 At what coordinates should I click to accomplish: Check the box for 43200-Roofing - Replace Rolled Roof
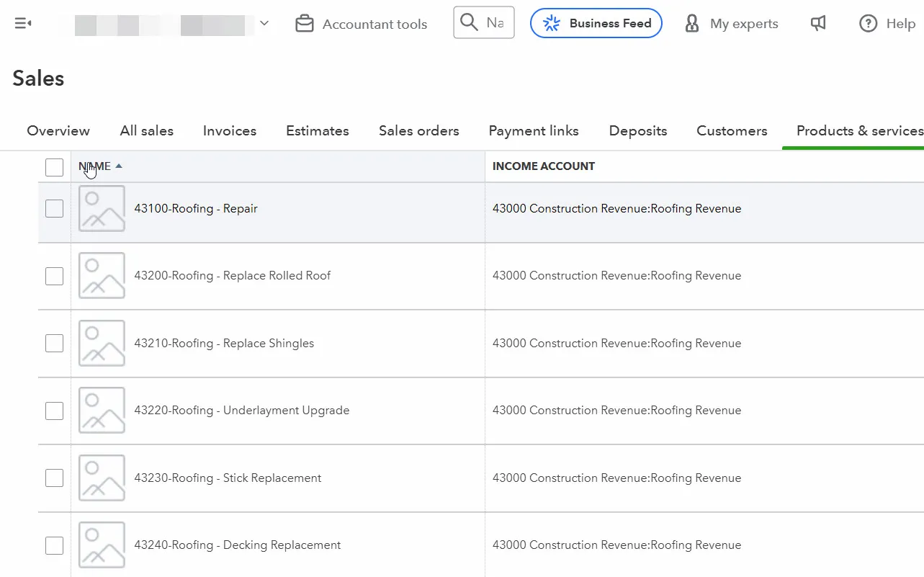coord(54,276)
